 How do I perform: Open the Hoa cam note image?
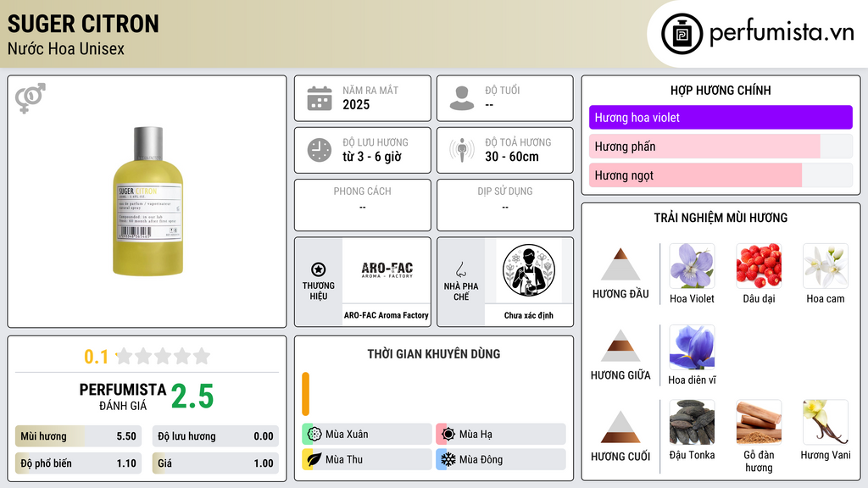[x=826, y=265]
